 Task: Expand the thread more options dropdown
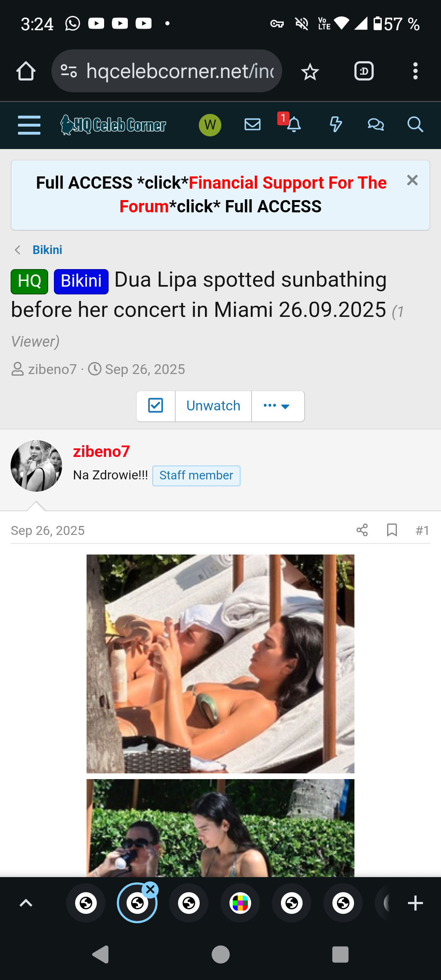pos(277,406)
